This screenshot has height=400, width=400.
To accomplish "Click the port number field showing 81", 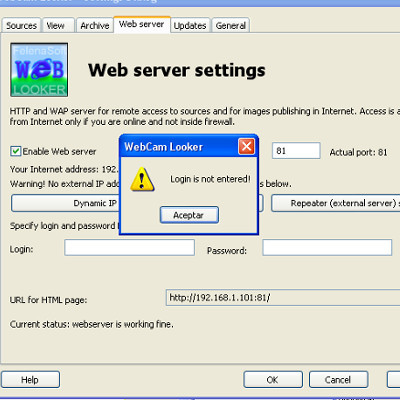I will [x=296, y=151].
